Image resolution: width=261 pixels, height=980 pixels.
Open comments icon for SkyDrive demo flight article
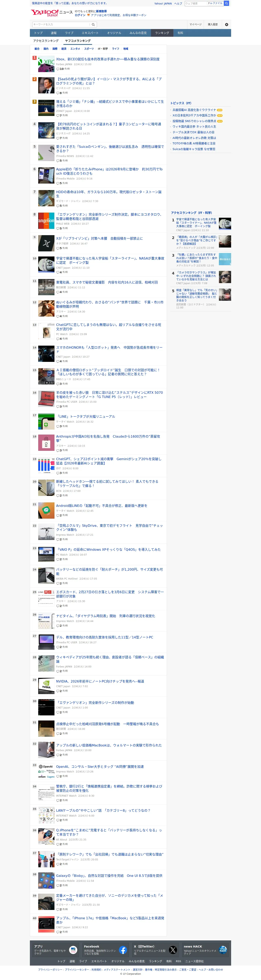58,540
